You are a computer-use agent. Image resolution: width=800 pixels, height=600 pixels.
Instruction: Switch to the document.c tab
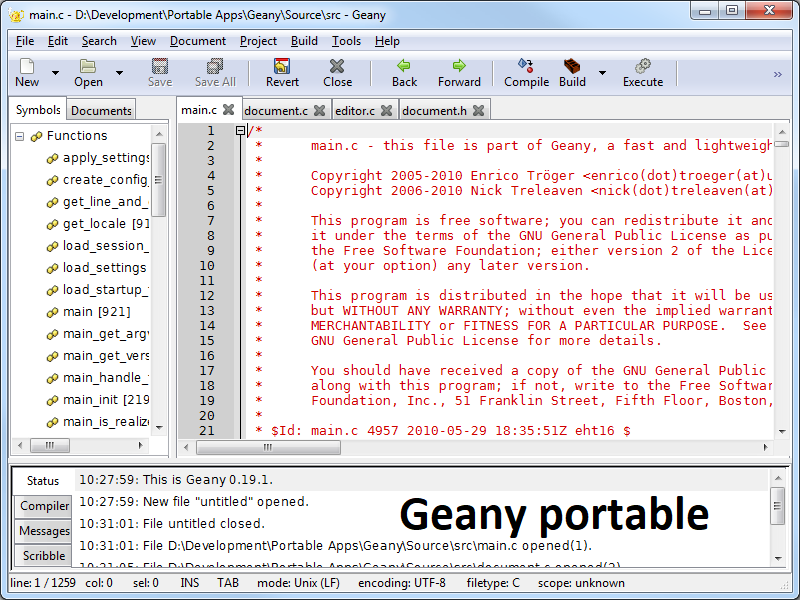tap(276, 111)
